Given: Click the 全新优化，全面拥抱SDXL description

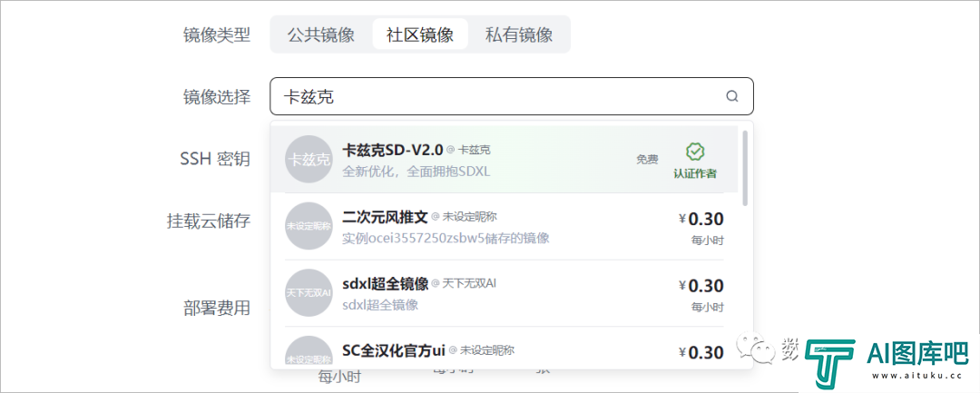Looking at the screenshot, I should tap(416, 172).
